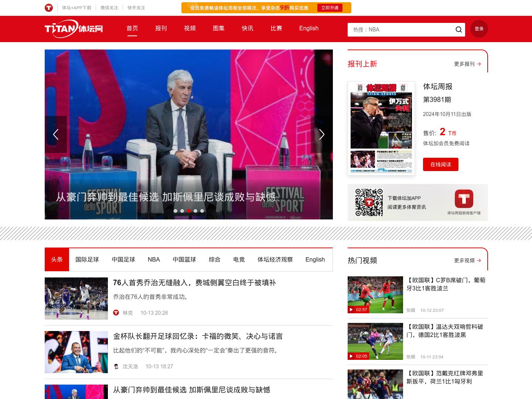Open 体坛周报 issue cover thumbnail
532x399 pixels.
[381, 128]
